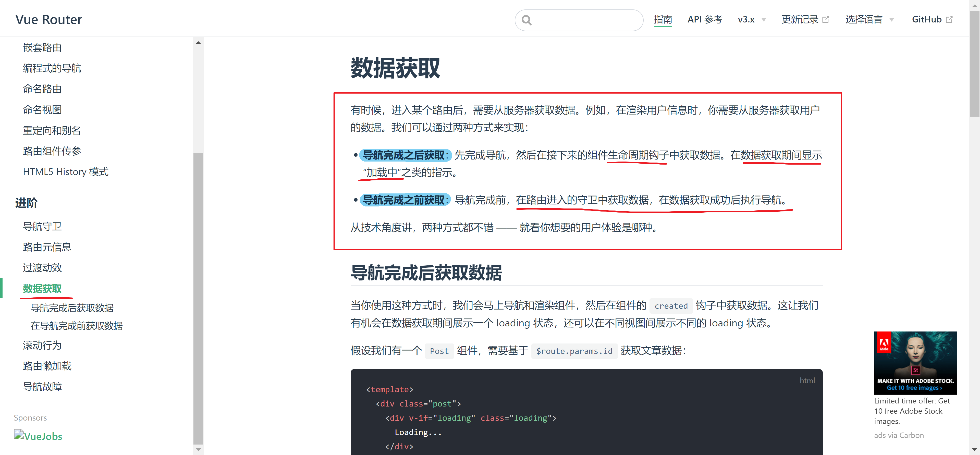Open API 参考 nav item
980x455 pixels.
coord(705,20)
